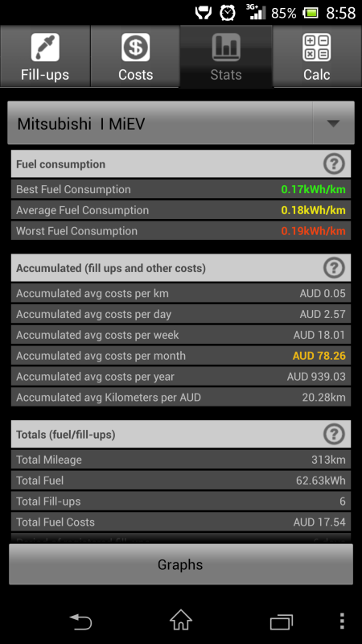Open the recent apps icon
This screenshot has height=644, width=362.
282,621
